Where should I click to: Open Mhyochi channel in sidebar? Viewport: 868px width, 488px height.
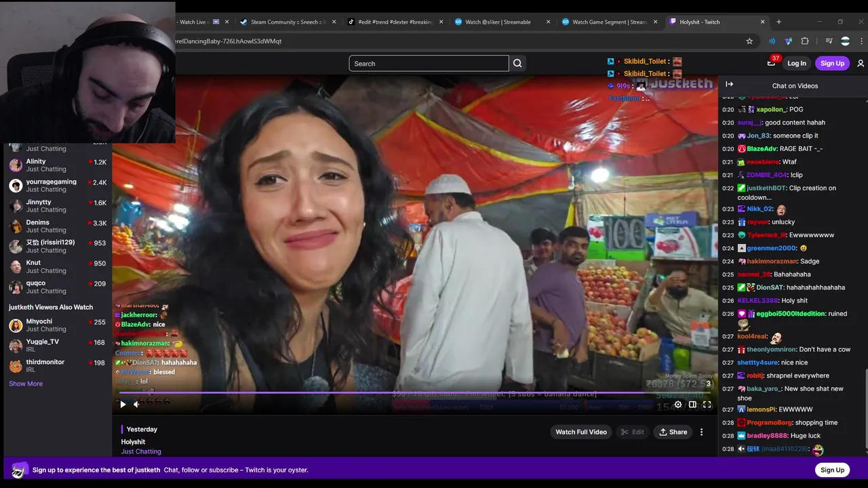(x=57, y=325)
